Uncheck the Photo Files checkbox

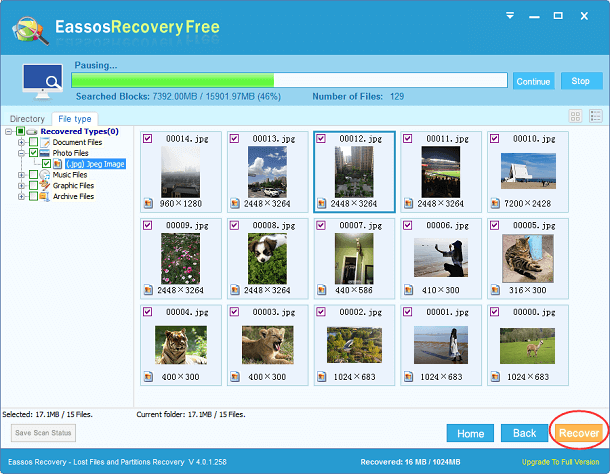[x=33, y=153]
